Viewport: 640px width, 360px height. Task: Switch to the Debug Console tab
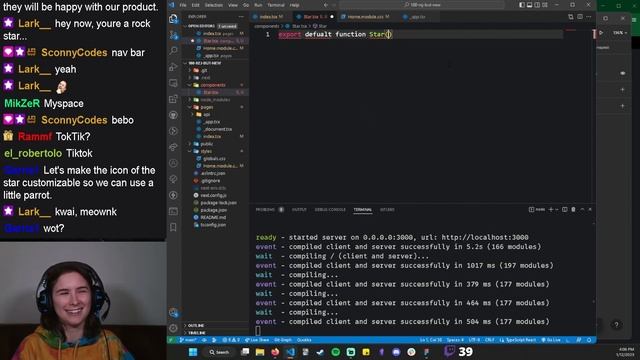(x=330, y=209)
